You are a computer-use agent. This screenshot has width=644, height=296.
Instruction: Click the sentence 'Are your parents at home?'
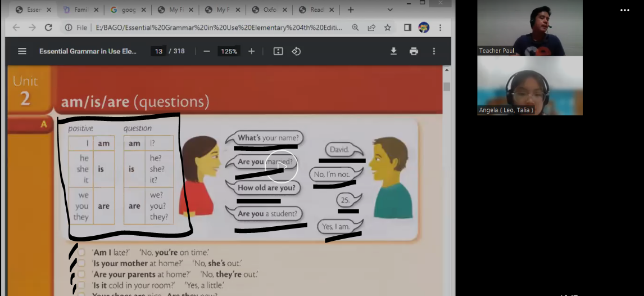(141, 274)
